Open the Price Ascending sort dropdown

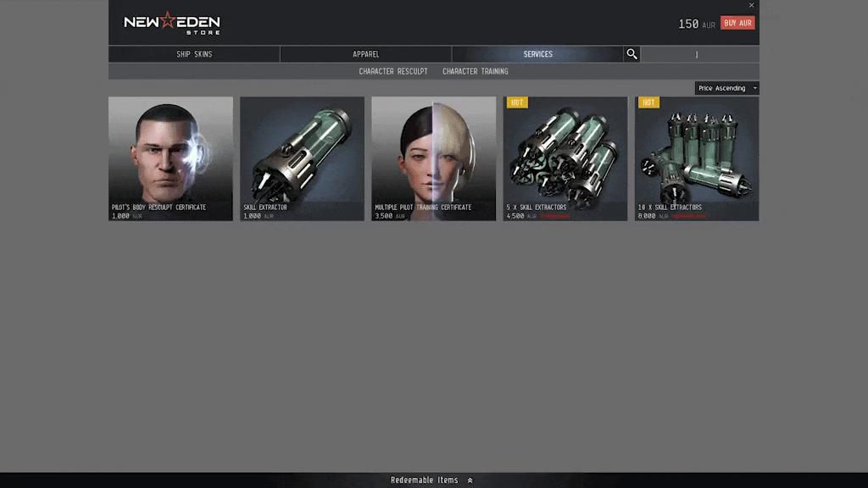(x=726, y=88)
